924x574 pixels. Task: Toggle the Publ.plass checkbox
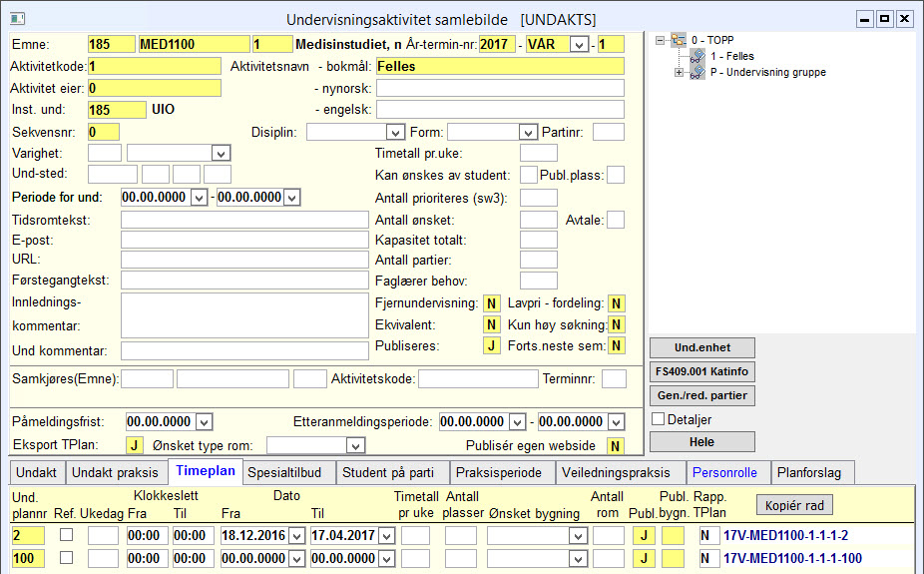coord(616,175)
